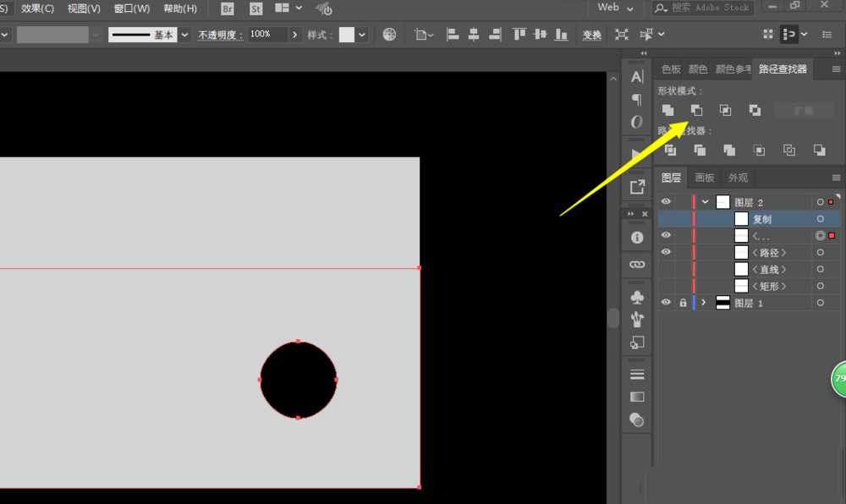846x504 pixels.
Task: Open the Web workspace dropdown
Action: [x=616, y=8]
